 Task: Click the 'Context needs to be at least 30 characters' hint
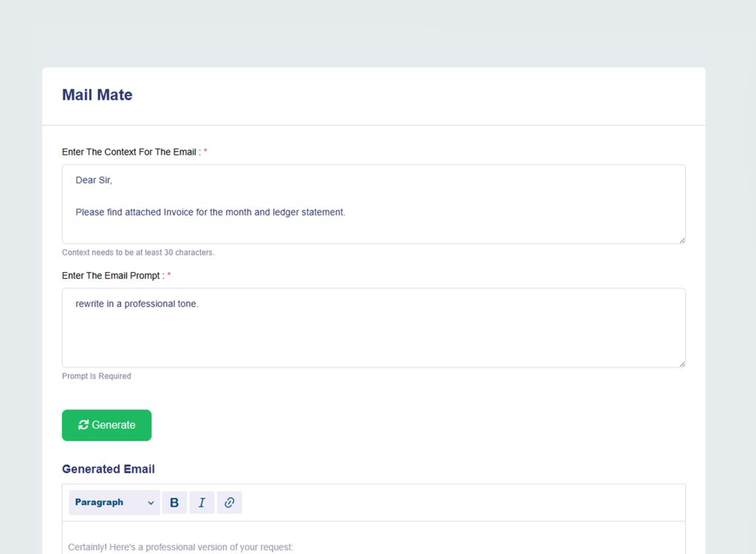138,252
